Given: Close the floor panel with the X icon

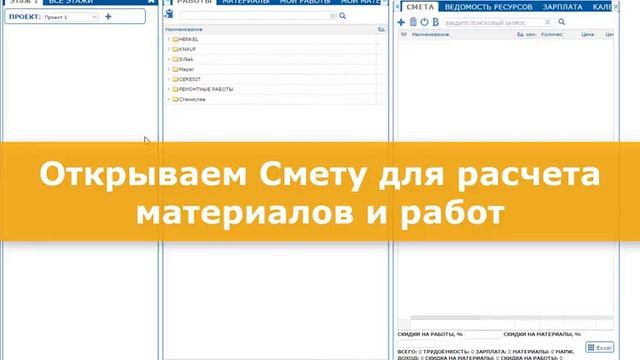Looking at the screenshot, I should [x=151, y=2].
